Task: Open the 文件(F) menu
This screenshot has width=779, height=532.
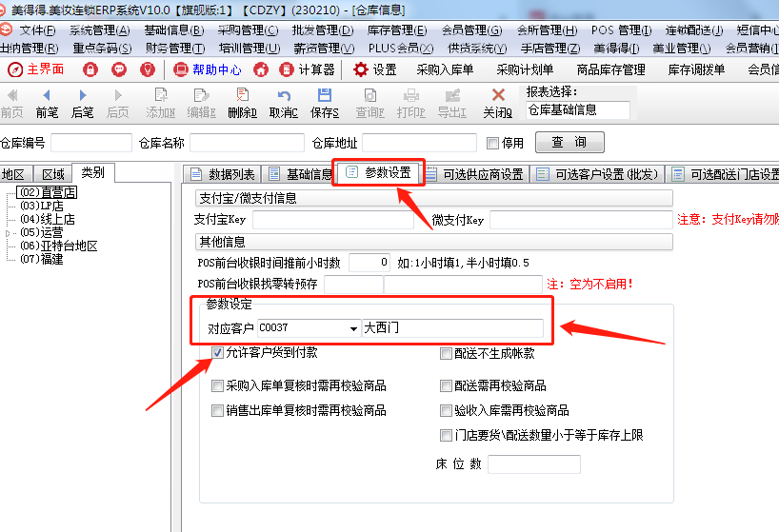Action: pos(37,30)
